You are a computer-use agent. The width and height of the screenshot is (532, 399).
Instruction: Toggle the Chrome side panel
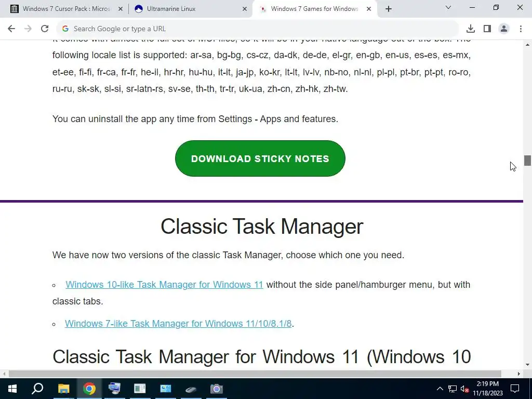tap(487, 29)
